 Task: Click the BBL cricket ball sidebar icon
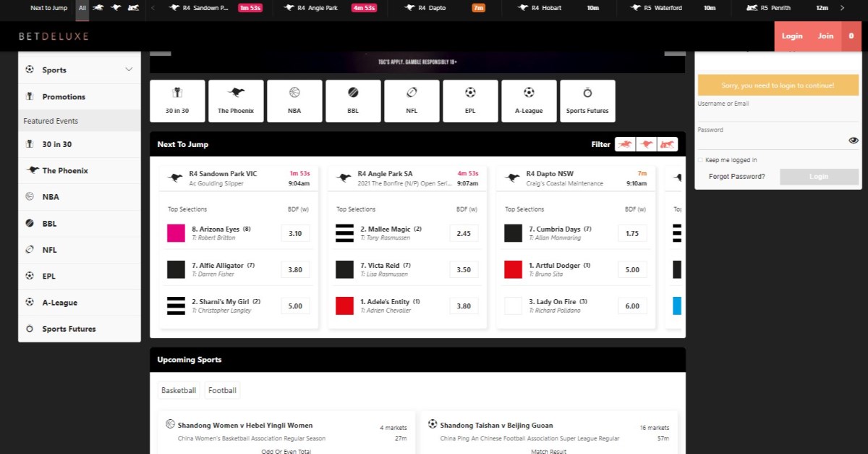click(x=30, y=223)
